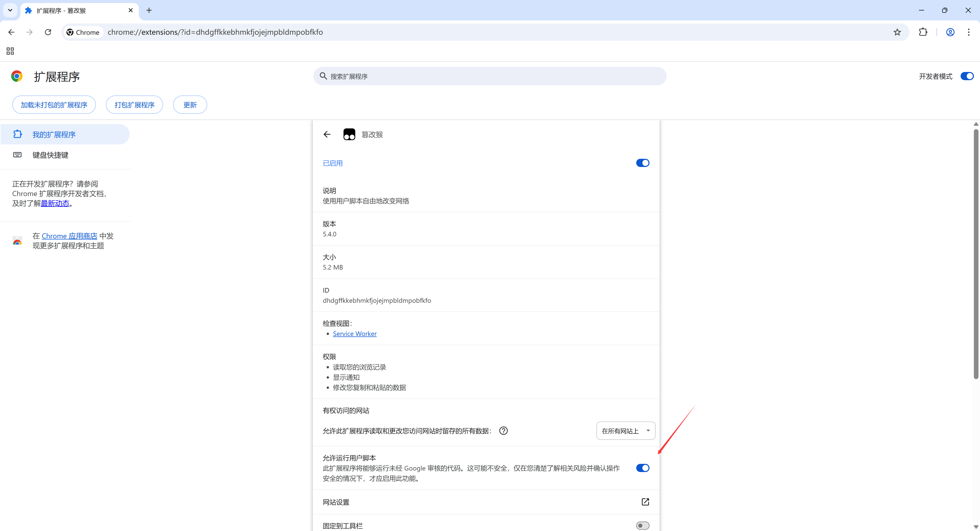Open the apps grid icon in bookmarks bar

pyautogui.click(x=10, y=51)
